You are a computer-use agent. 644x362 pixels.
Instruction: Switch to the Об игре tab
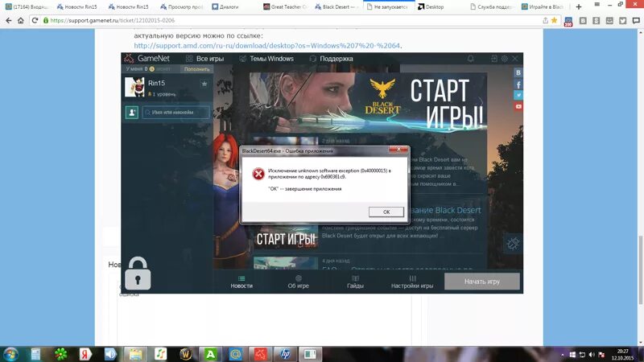coord(298,282)
